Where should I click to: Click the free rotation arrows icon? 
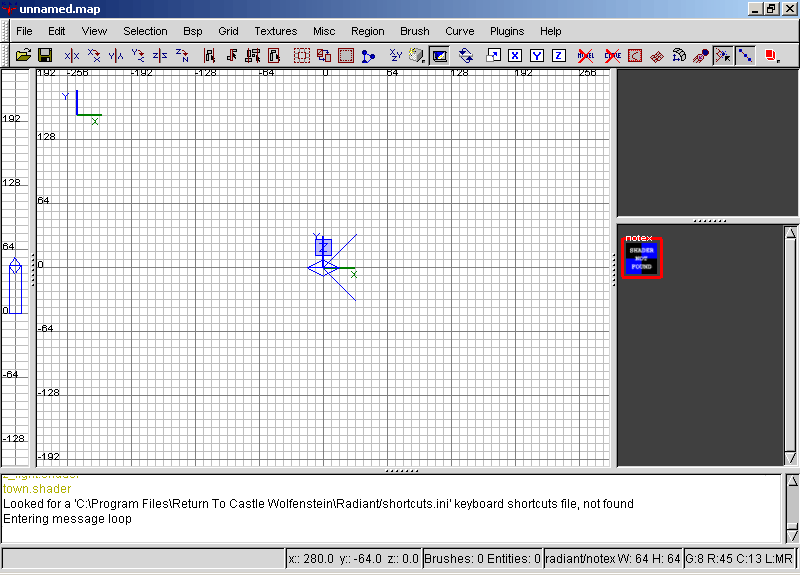coord(466,55)
